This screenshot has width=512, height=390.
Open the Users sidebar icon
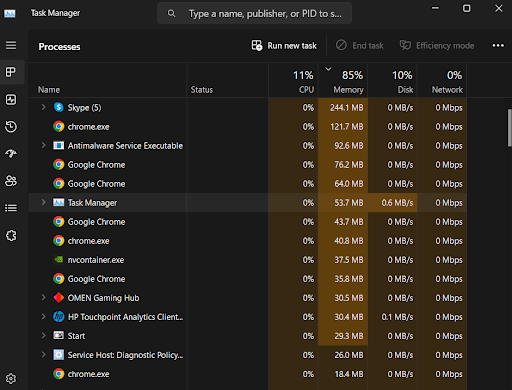pos(11,181)
